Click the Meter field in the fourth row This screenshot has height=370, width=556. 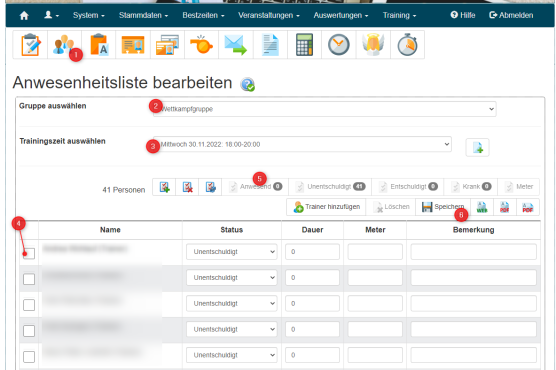[x=375, y=330]
